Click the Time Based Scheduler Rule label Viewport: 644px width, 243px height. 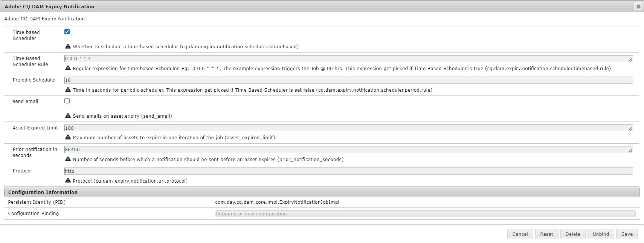click(x=30, y=61)
